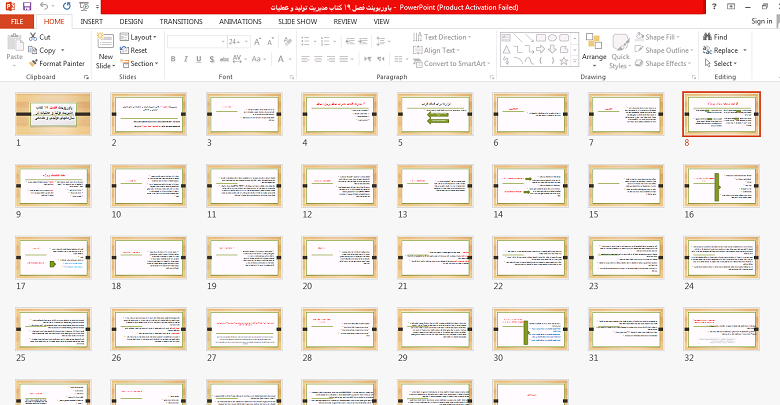Image resolution: width=780 pixels, height=405 pixels.
Task: Click the Copy icon
Action: 32,50
